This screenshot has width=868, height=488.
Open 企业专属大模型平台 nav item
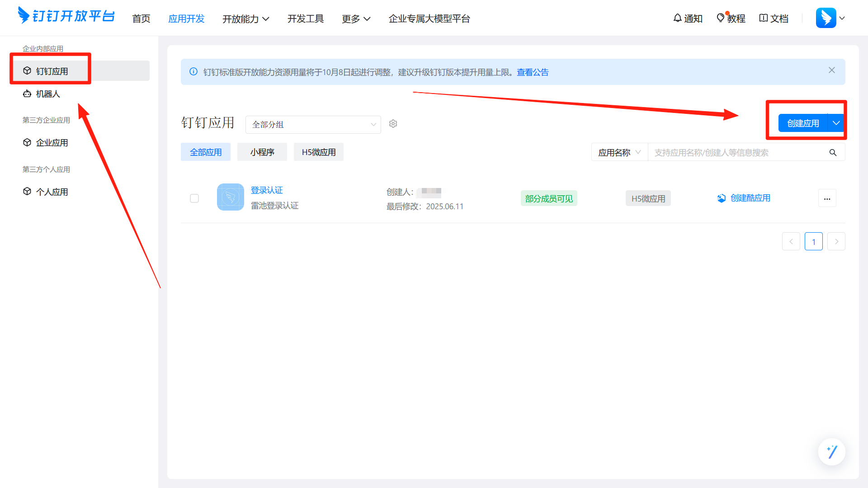(x=429, y=19)
